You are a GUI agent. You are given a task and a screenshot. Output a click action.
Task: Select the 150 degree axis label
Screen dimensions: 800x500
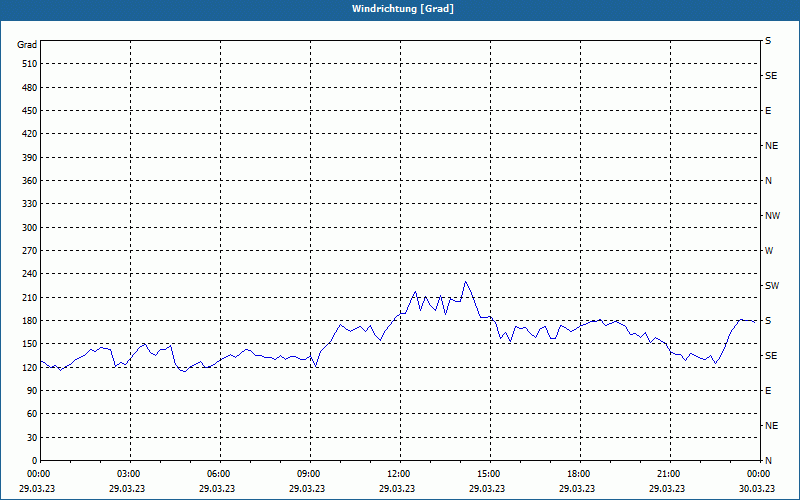(30, 343)
